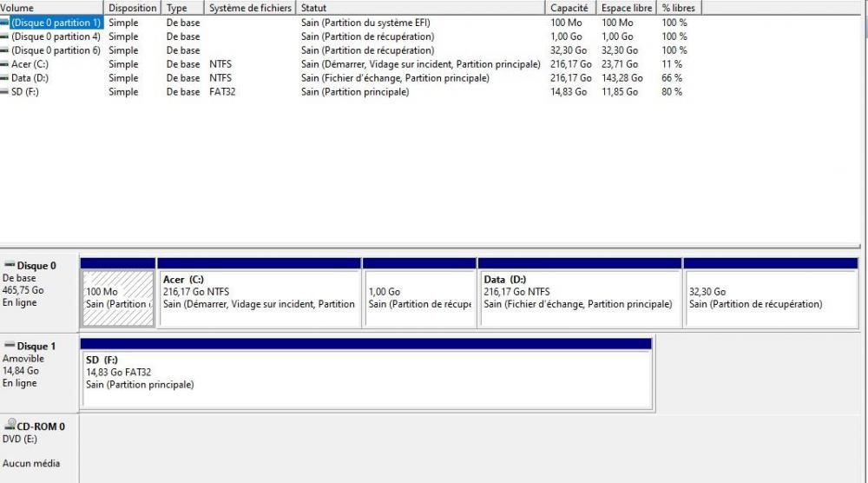Click the 14,83 Go capacity cell
Image resolution: width=868 pixels, height=483 pixels.
click(x=569, y=92)
